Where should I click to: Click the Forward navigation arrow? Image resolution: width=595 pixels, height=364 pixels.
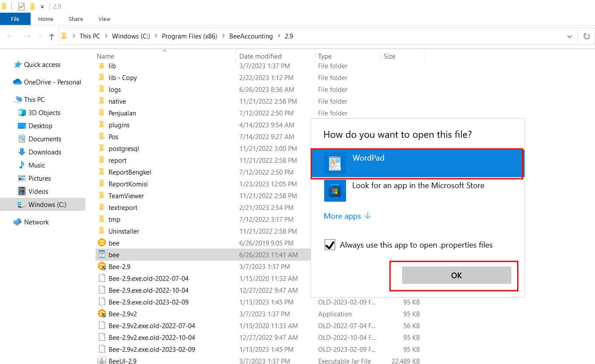point(27,36)
